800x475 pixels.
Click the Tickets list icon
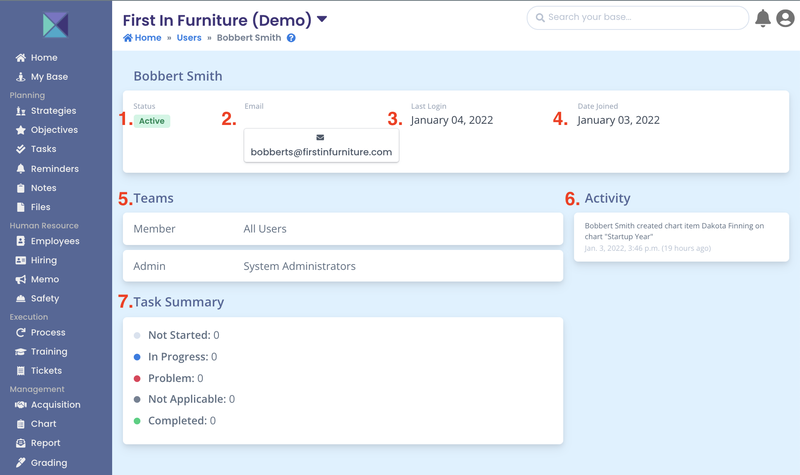point(20,371)
